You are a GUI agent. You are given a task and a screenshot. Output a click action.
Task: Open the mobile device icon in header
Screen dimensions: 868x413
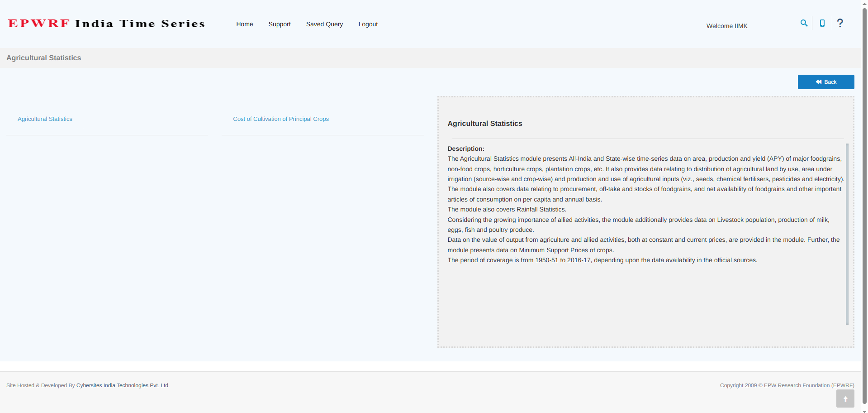point(822,23)
